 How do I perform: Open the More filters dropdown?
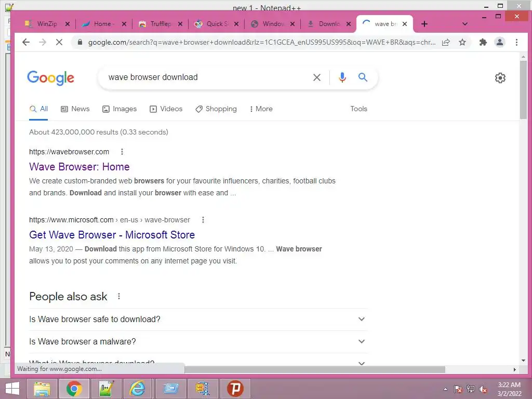pyautogui.click(x=261, y=109)
